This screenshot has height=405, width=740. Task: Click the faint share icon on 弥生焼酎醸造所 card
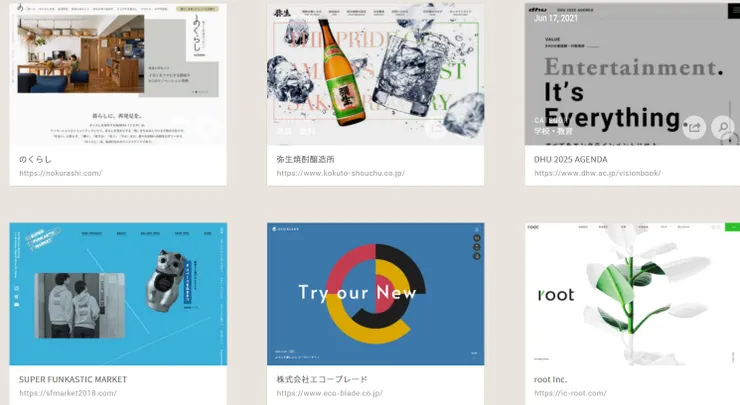tap(435, 127)
